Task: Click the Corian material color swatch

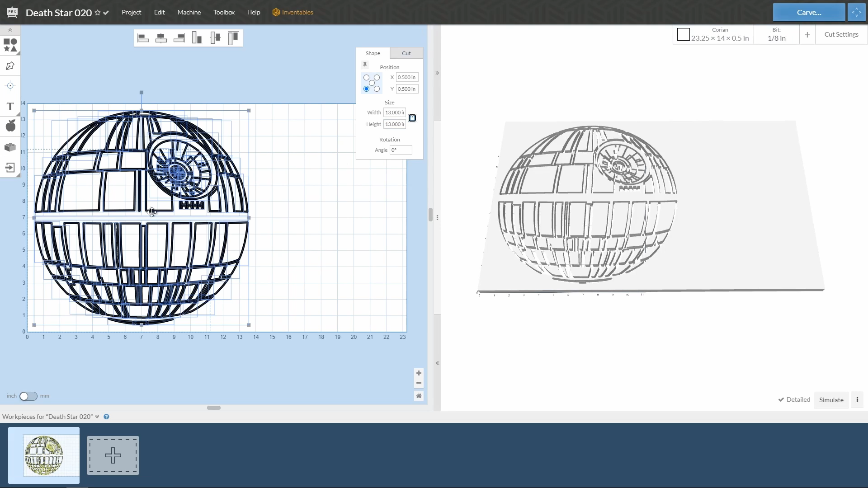Action: (683, 35)
